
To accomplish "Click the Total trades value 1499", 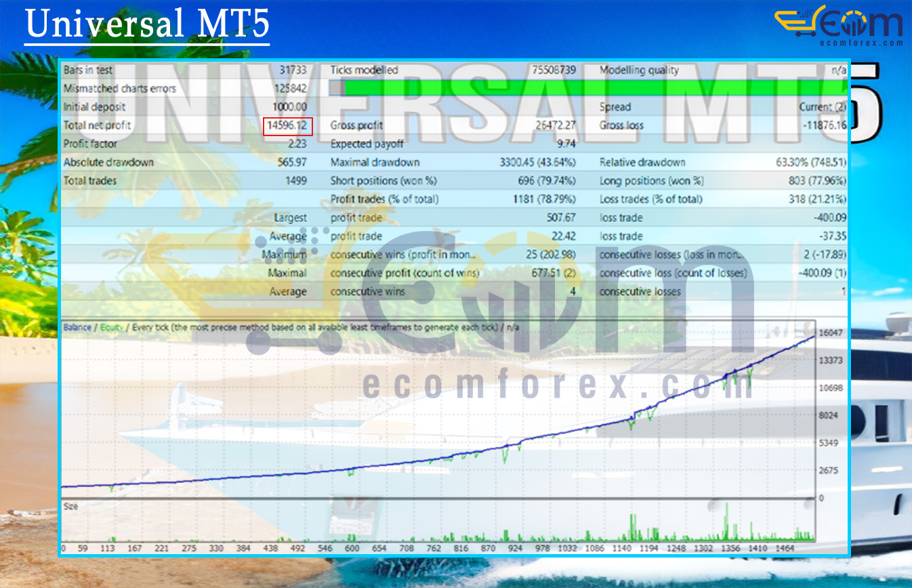I will point(298,180).
